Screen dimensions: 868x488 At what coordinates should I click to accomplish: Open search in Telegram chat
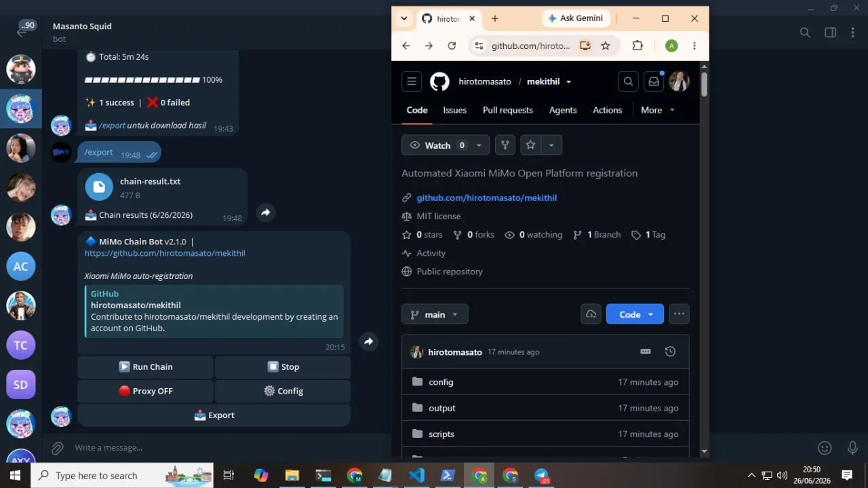pos(805,33)
